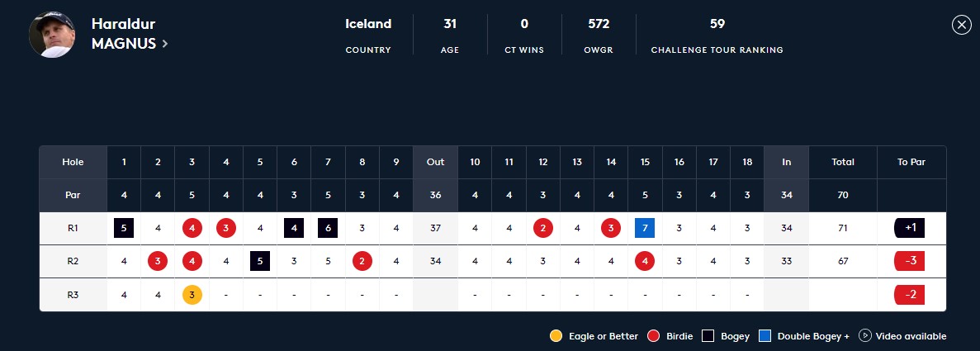Select the R1 birdie 2 on hole 12

(543, 229)
